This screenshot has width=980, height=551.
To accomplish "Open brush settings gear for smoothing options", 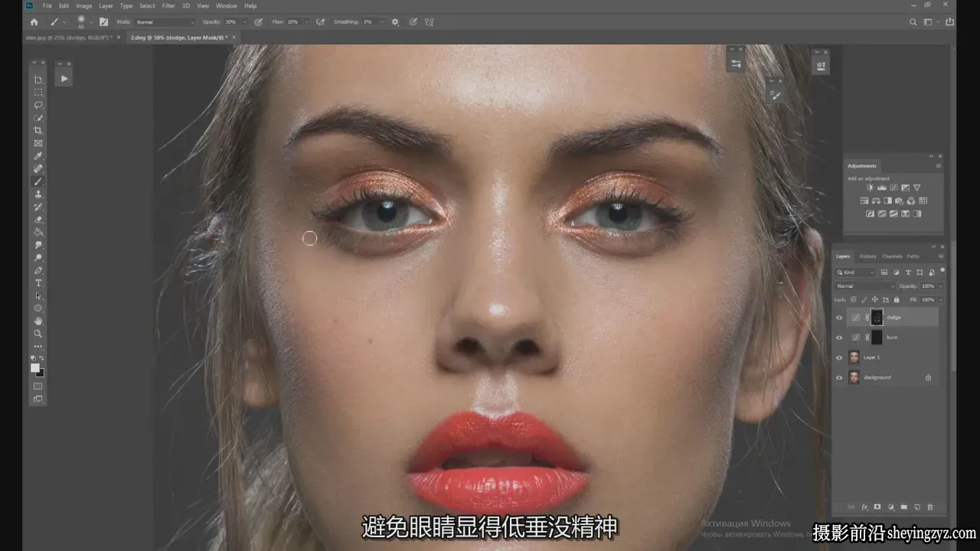I will pyautogui.click(x=395, y=22).
